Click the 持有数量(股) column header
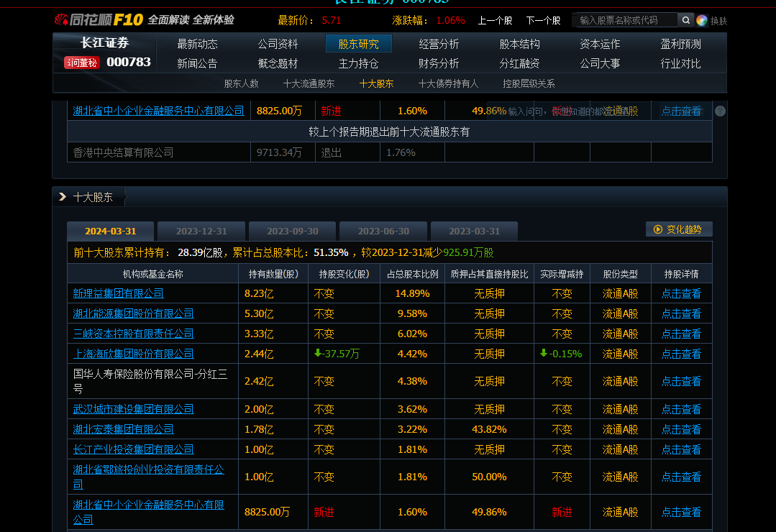This screenshot has height=532, width=776. (273, 274)
